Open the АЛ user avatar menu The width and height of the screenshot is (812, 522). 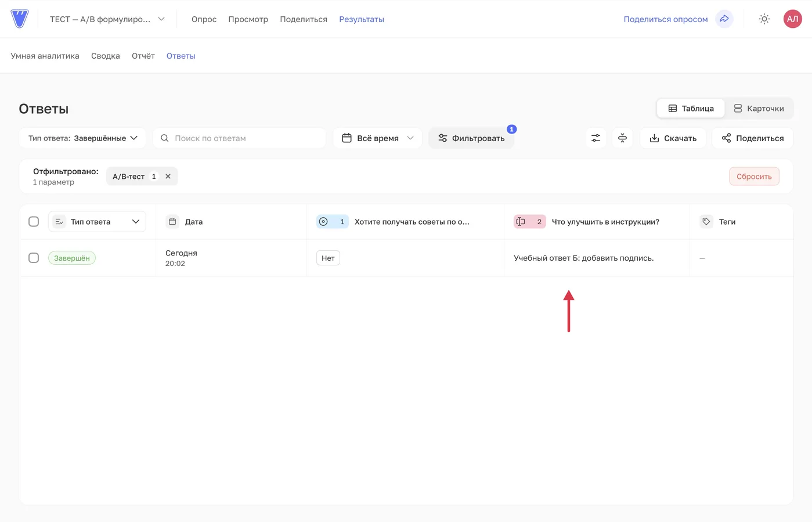[792, 19]
